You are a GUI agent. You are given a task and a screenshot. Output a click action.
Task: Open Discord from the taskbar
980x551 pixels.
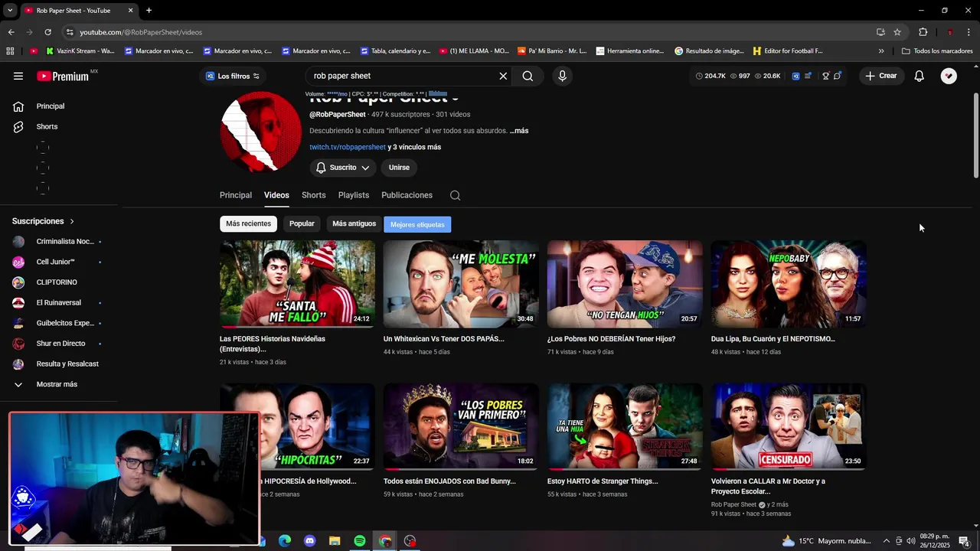tap(309, 541)
